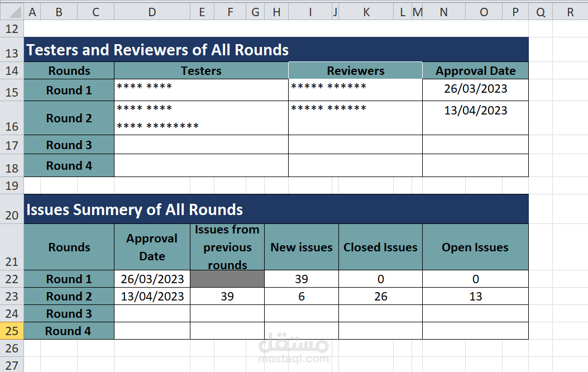Click 'Open Issues' header cell
Viewport: 588px width, 372px height.
click(x=476, y=247)
